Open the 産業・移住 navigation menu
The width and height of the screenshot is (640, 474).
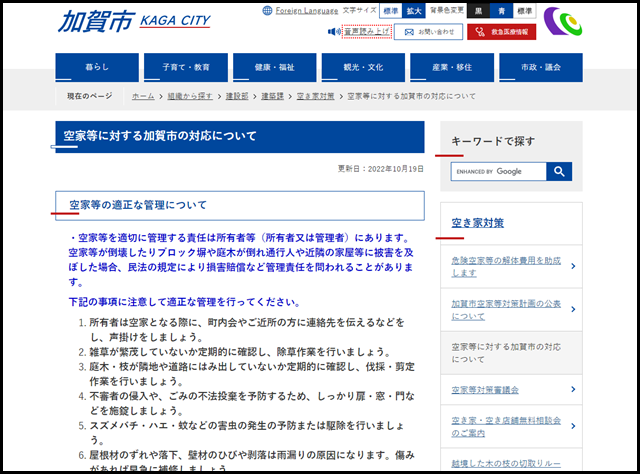pos(452,67)
